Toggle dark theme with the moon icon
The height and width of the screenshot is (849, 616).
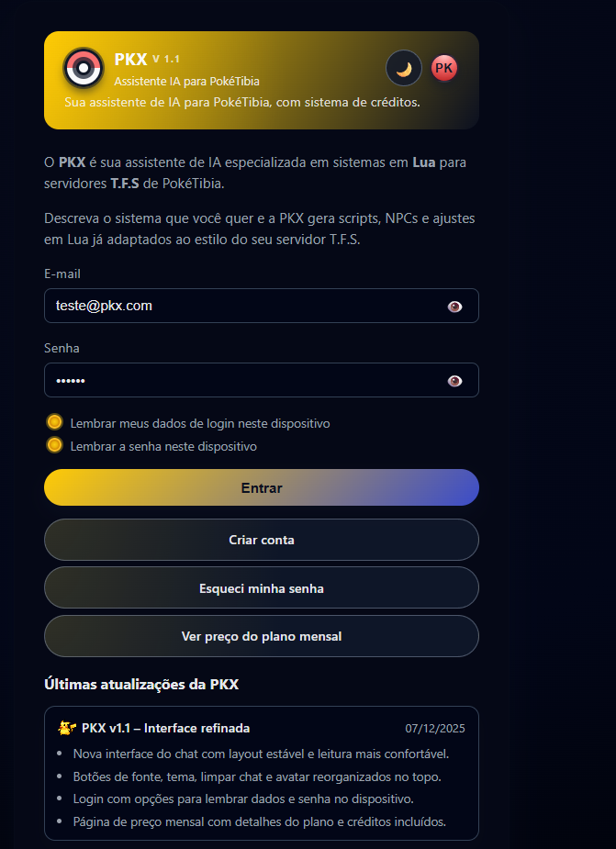click(404, 68)
